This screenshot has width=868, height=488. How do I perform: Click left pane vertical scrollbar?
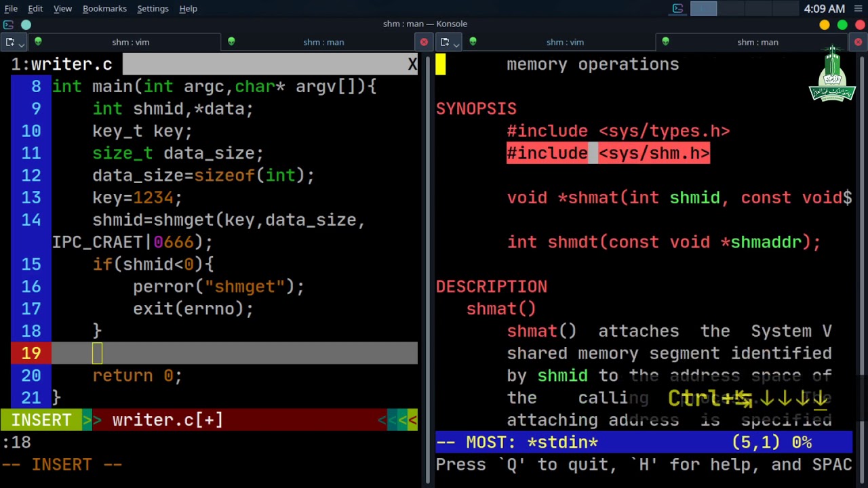pos(427,270)
